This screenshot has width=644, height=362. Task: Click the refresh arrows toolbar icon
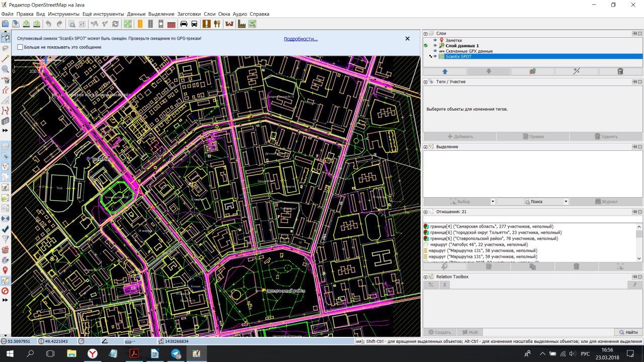[115, 24]
